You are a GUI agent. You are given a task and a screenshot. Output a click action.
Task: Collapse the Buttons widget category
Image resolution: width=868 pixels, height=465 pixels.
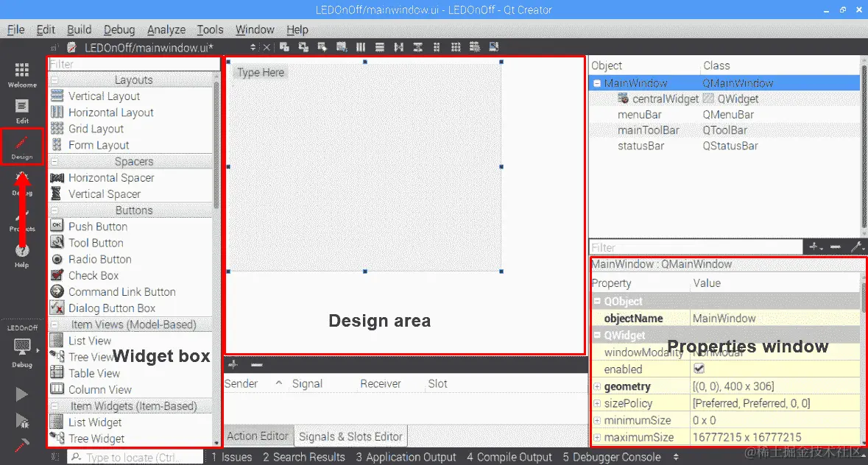pyautogui.click(x=54, y=210)
